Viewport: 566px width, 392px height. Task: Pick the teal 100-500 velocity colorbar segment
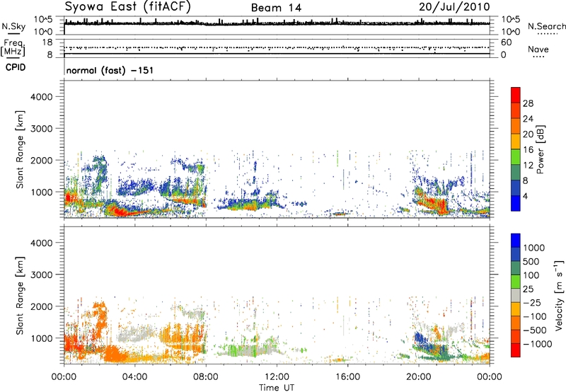point(516,268)
